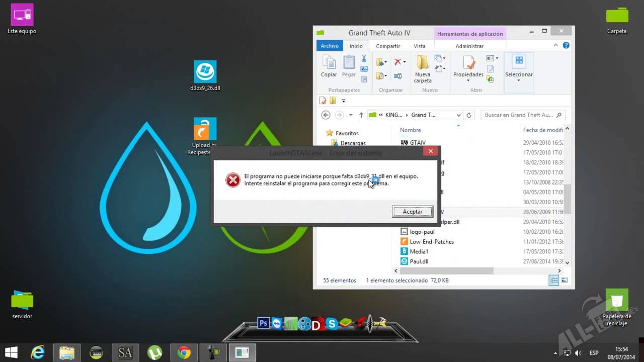The image size is (644, 362).
Task: Click the Aceptar button in the error dialog
Action: (412, 212)
